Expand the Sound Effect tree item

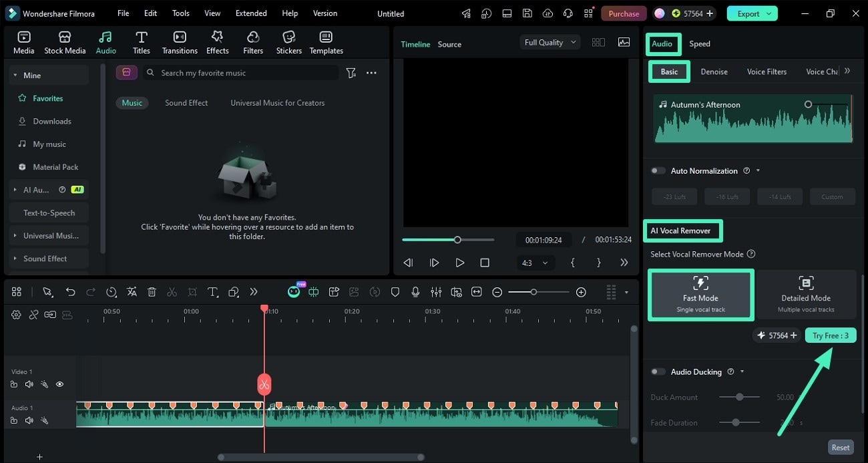click(15, 259)
